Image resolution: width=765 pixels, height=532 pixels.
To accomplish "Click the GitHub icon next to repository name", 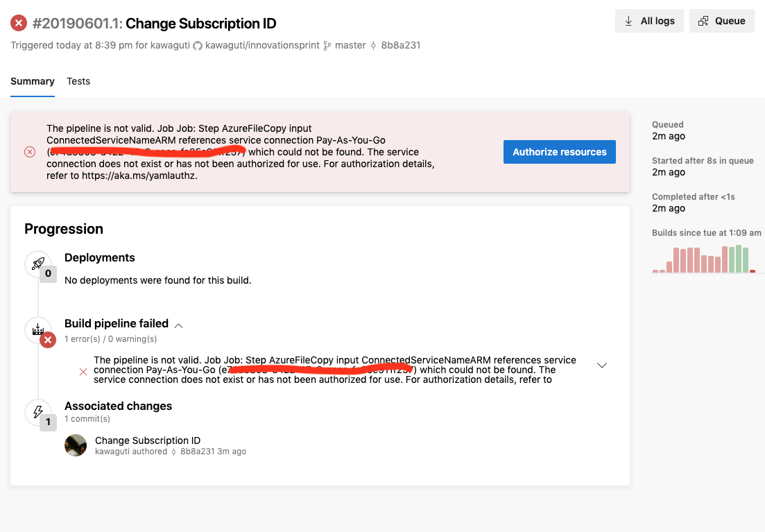I will 198,46.
